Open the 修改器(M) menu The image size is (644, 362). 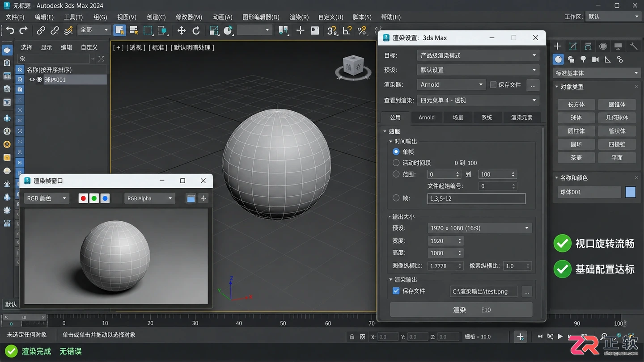point(189,17)
